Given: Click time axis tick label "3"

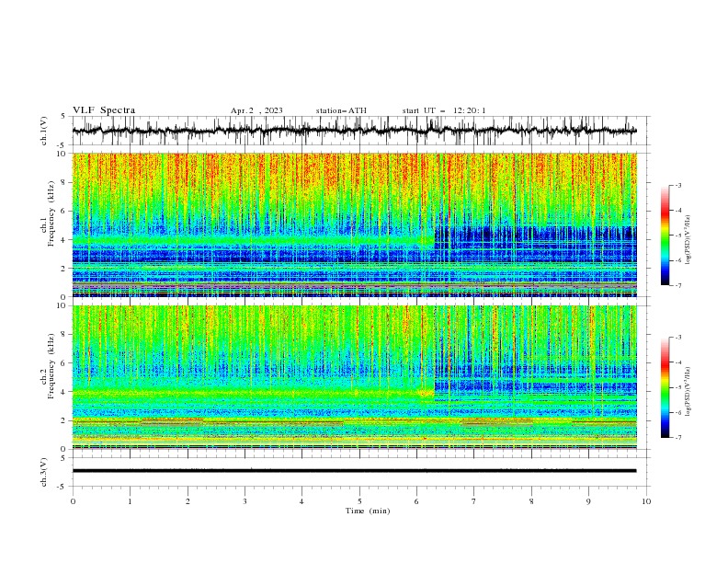Looking at the screenshot, I should tap(245, 501).
